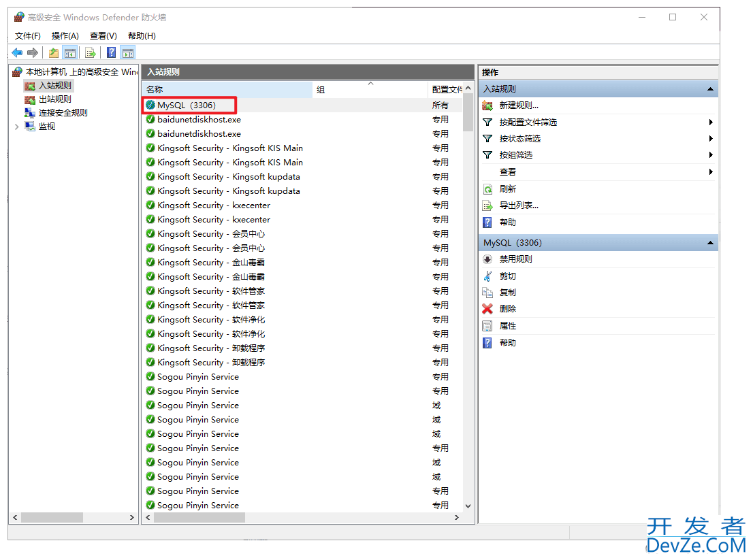Click the Up one level folder icon
753x560 pixels.
(x=54, y=53)
